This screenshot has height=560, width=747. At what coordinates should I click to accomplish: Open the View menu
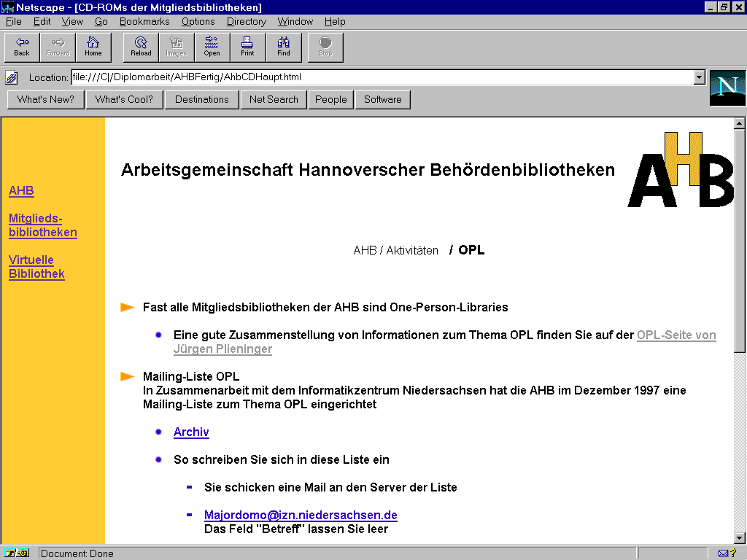click(x=72, y=21)
